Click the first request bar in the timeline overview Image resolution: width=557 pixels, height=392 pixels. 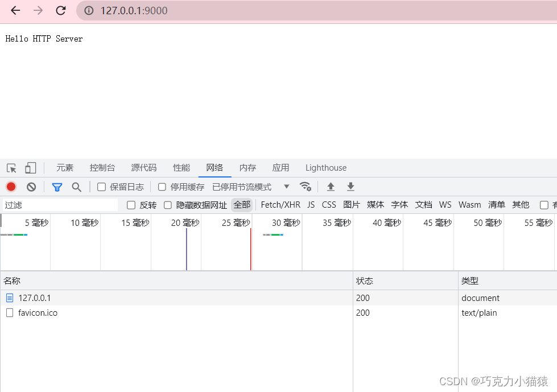tap(14, 235)
